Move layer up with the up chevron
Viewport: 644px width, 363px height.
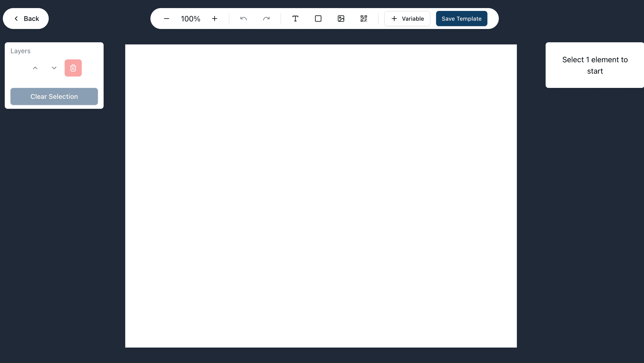35,68
